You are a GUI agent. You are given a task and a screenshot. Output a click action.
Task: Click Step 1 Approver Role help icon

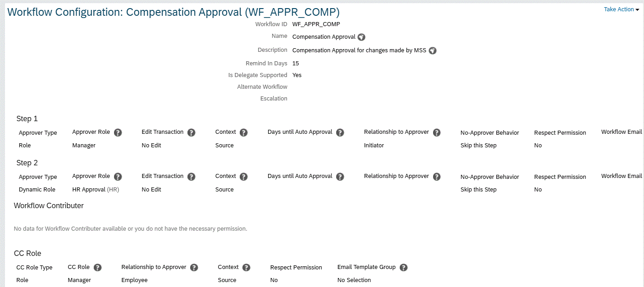pos(118,132)
